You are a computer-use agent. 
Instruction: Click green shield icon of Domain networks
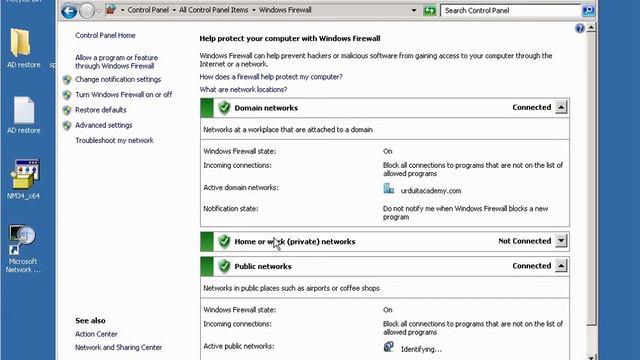[224, 108]
